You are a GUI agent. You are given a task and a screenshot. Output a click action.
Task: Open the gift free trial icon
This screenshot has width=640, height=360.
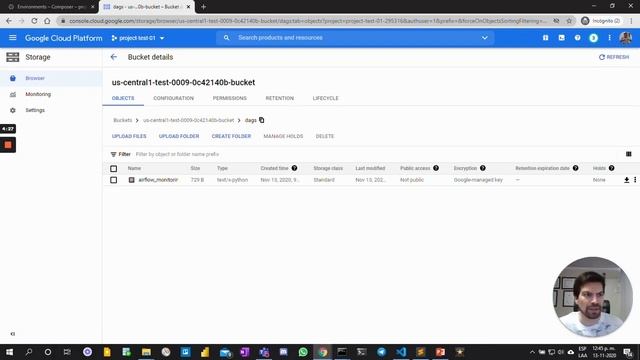click(x=545, y=38)
